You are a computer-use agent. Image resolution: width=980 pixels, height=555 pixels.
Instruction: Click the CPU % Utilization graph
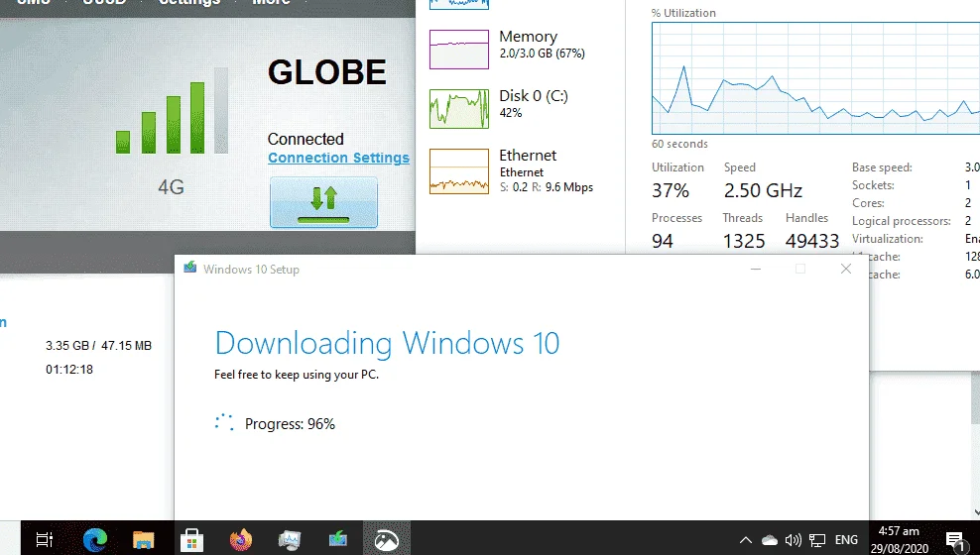pyautogui.click(x=815, y=78)
